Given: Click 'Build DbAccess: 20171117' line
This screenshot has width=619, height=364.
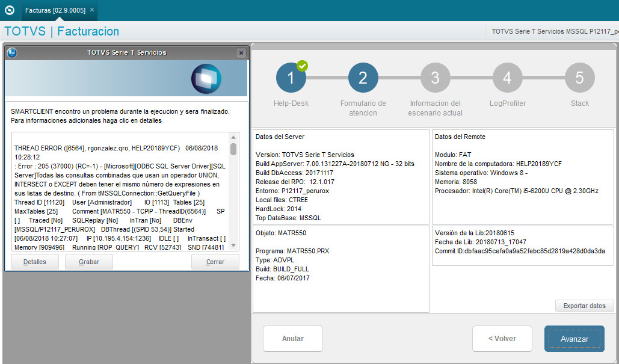Looking at the screenshot, I should tap(294, 173).
